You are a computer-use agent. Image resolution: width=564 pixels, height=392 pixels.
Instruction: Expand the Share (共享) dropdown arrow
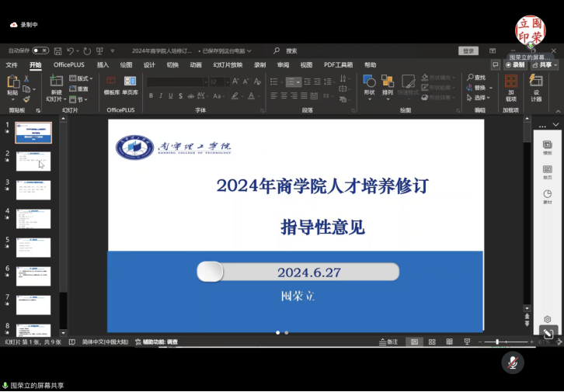(556, 65)
